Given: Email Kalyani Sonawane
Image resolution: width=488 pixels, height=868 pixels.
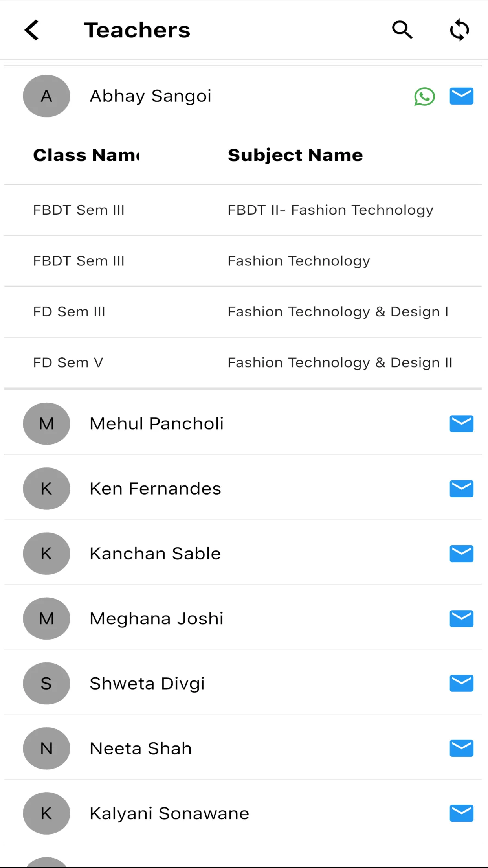Looking at the screenshot, I should coord(461,814).
